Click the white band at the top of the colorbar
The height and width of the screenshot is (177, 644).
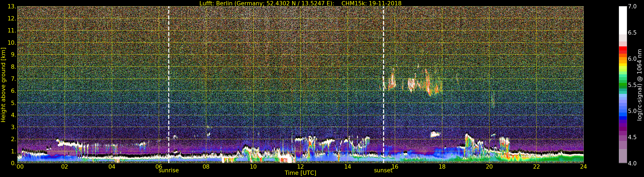point(623,20)
